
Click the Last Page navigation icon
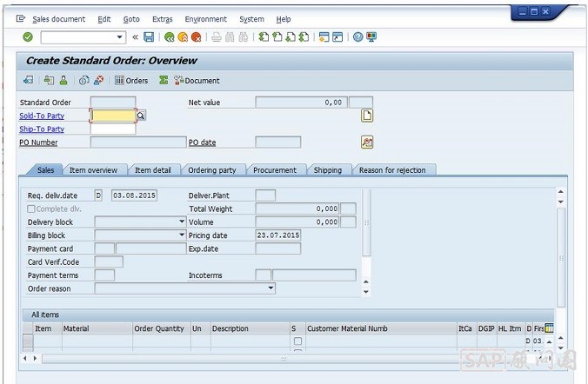(x=304, y=37)
